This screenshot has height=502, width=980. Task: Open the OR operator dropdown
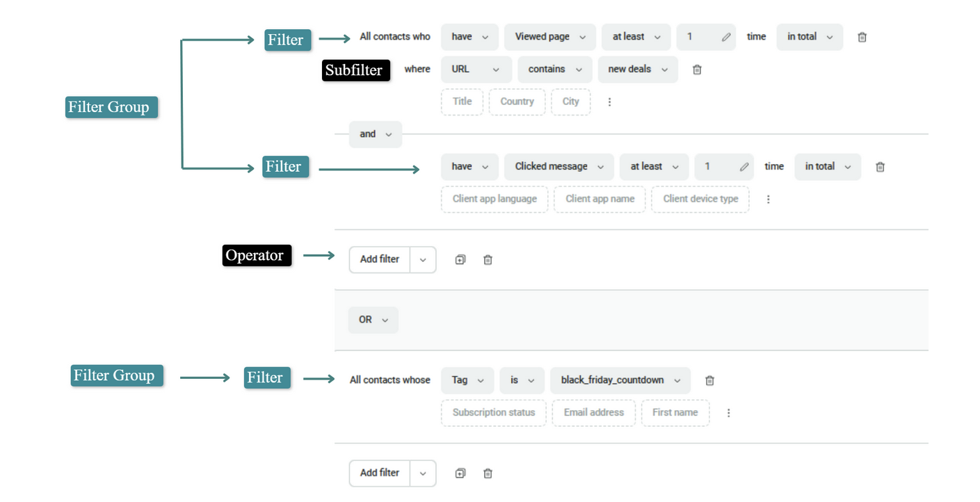pos(373,320)
